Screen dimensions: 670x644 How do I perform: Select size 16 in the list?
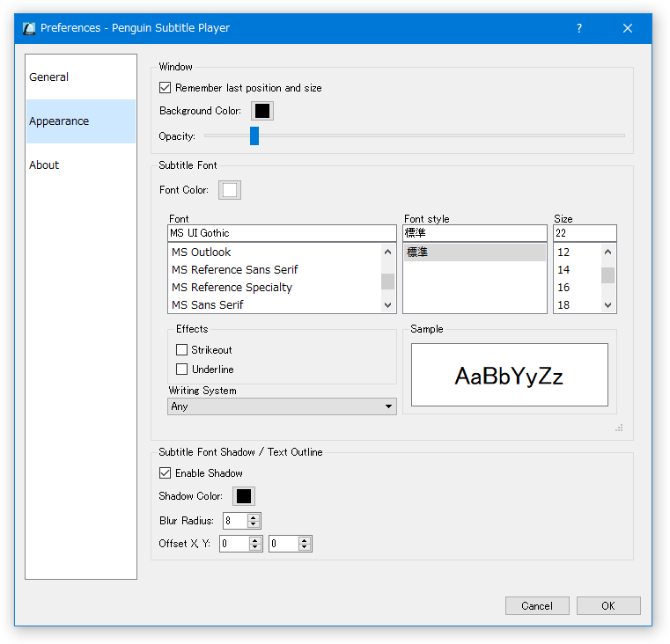coord(577,288)
